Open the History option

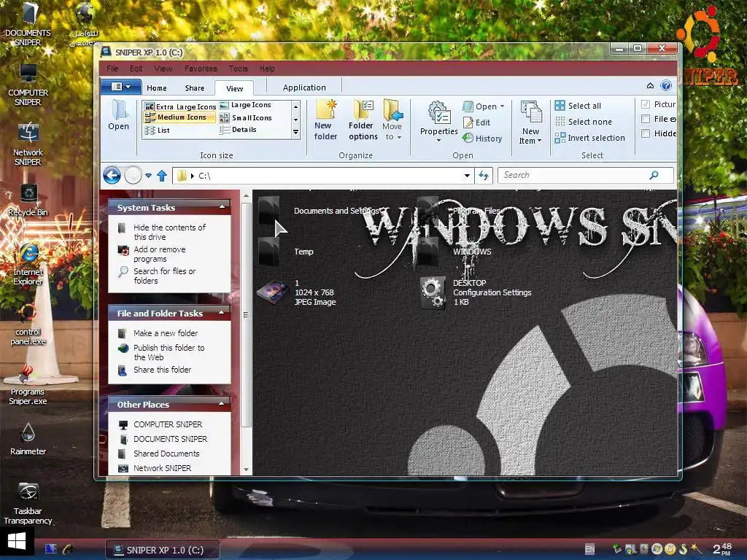click(483, 138)
